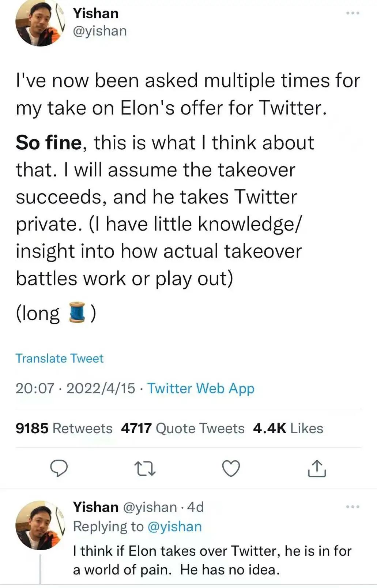Open Yishan's profile picture on main tweet
The image size is (377, 588).
40,22
